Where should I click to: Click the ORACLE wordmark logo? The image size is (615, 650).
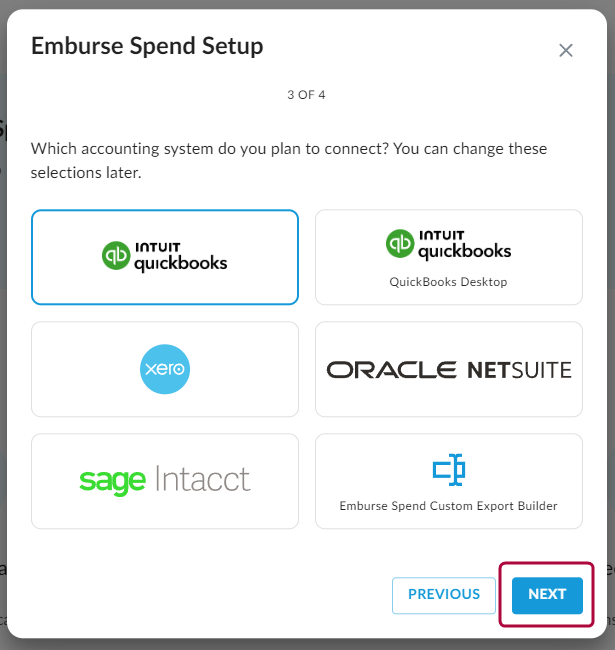[392, 370]
